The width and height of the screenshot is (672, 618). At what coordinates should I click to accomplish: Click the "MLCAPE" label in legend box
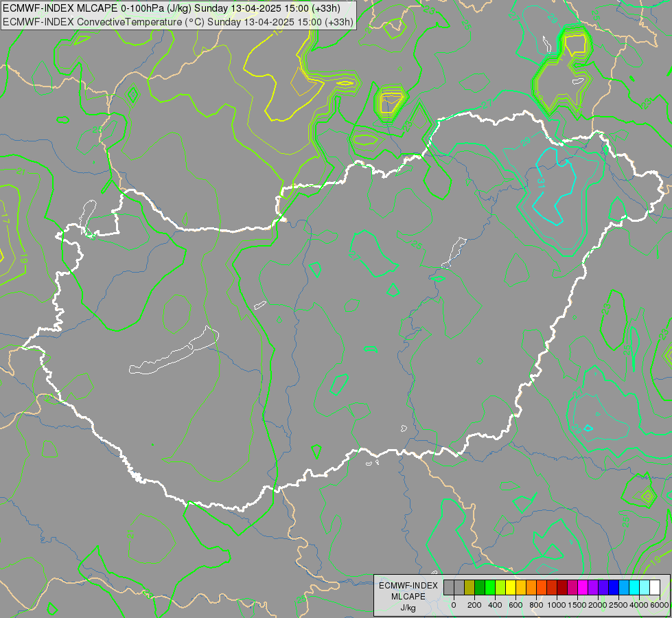pos(408,597)
